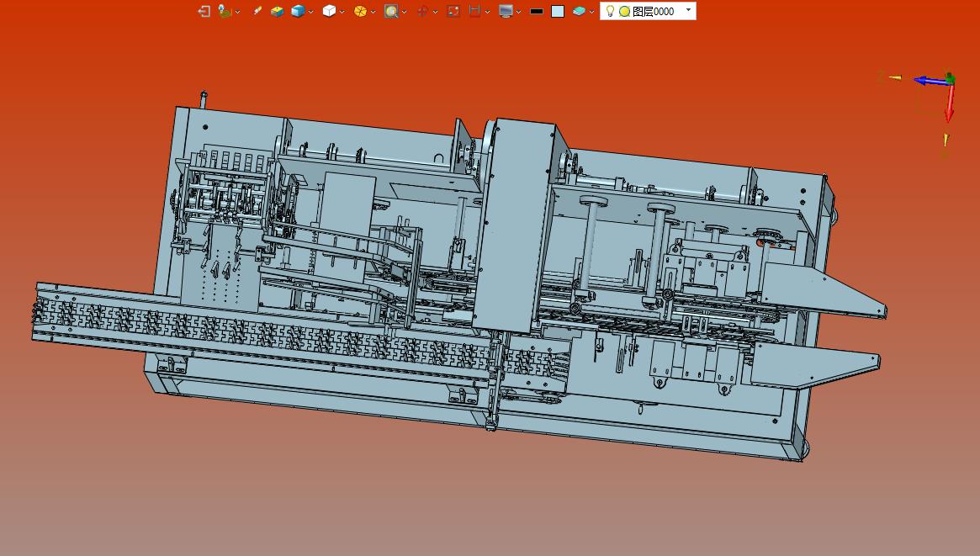
Task: Expand the arrow beside the blue shaded cube
Action: pyautogui.click(x=311, y=12)
